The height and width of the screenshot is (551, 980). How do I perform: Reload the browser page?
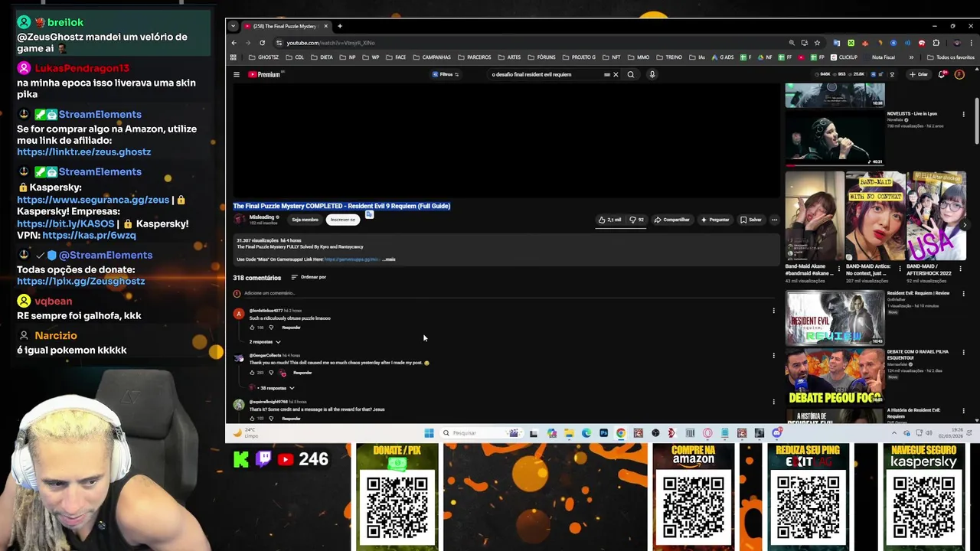262,43
